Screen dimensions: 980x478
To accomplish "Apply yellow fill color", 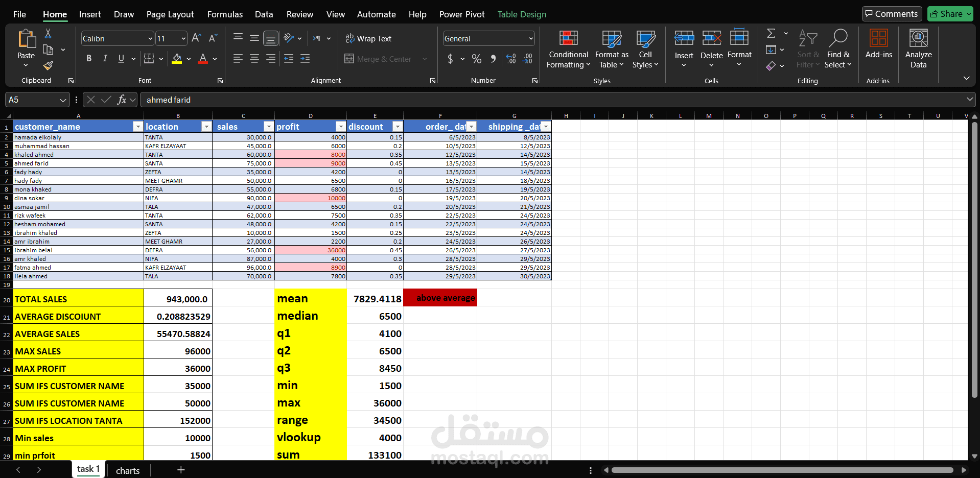I will point(177,59).
